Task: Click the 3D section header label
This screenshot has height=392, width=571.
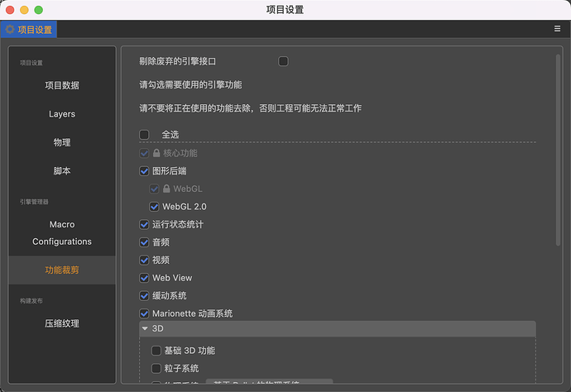Action: pos(158,328)
